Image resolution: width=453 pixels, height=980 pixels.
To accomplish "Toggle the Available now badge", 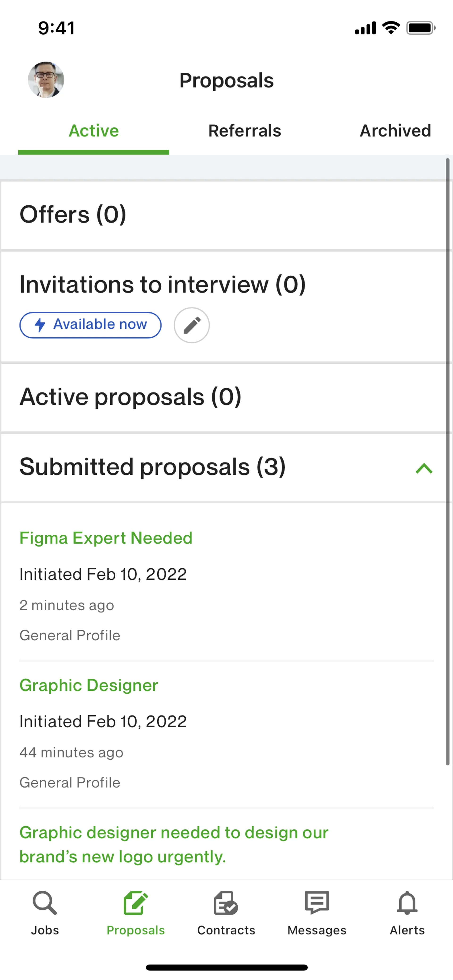I will [91, 325].
